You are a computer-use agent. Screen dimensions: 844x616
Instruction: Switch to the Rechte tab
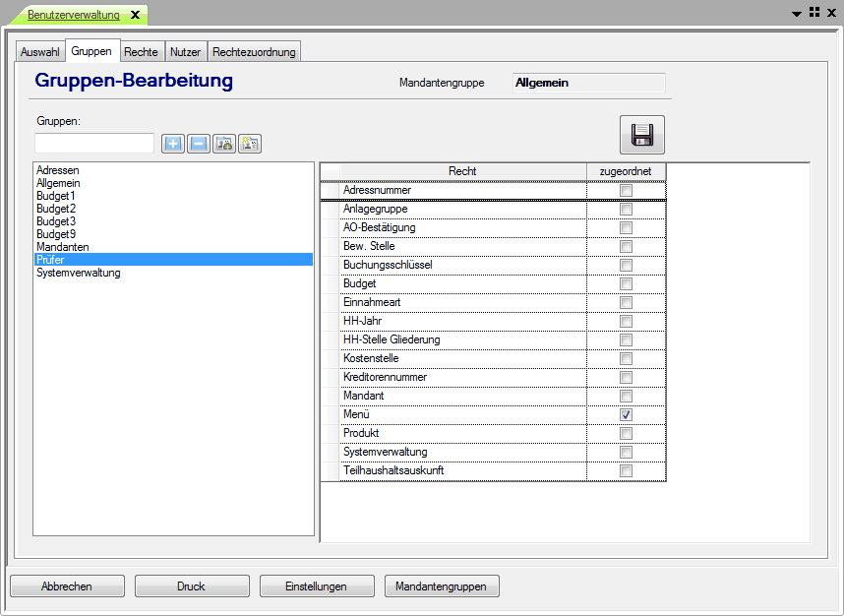(141, 52)
